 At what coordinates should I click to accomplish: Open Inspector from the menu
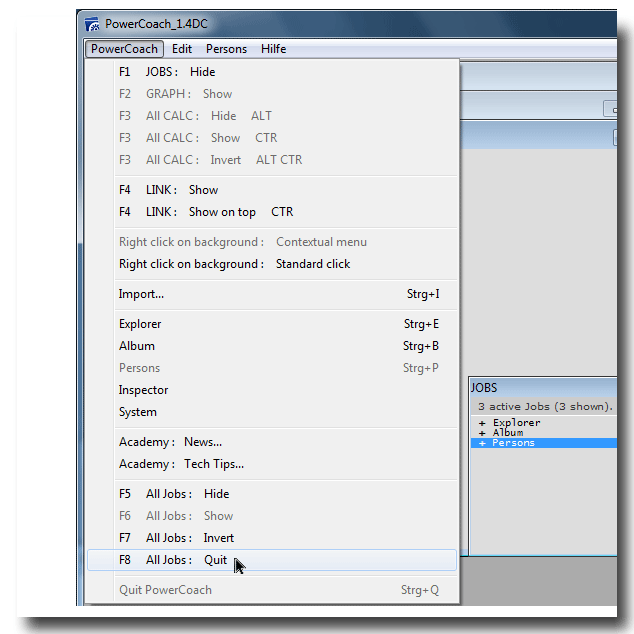click(x=272, y=390)
